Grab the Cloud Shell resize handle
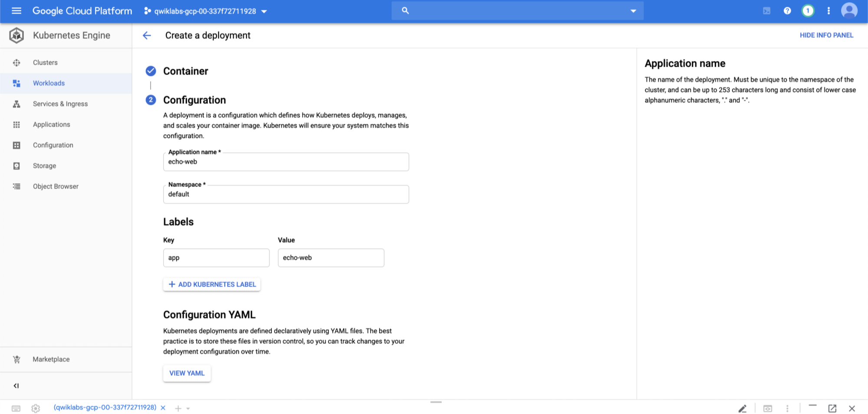The height and width of the screenshot is (414, 868). coord(436,402)
